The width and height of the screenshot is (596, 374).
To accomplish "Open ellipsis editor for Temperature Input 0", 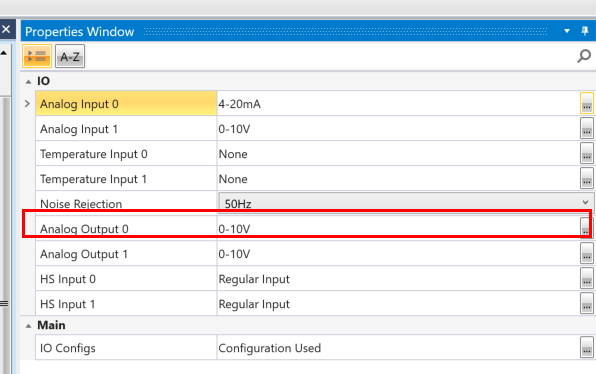I will point(587,153).
